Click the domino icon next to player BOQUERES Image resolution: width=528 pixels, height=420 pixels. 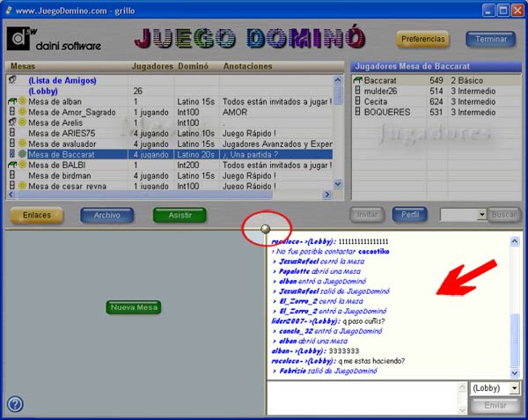[x=357, y=112]
